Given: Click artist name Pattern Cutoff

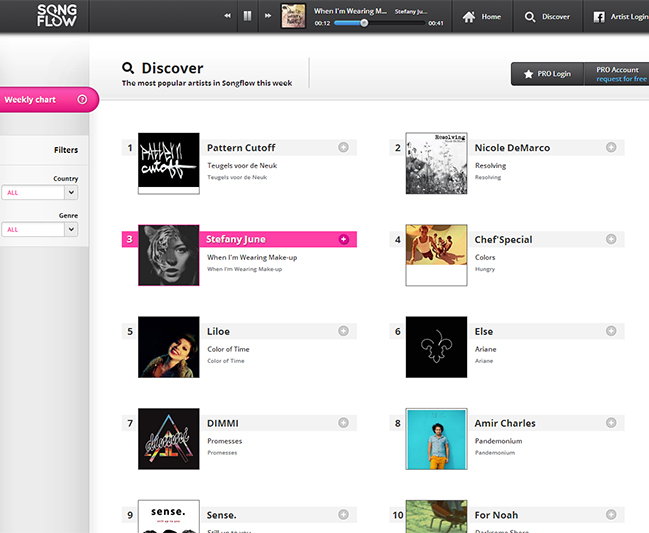Looking at the screenshot, I should point(241,148).
